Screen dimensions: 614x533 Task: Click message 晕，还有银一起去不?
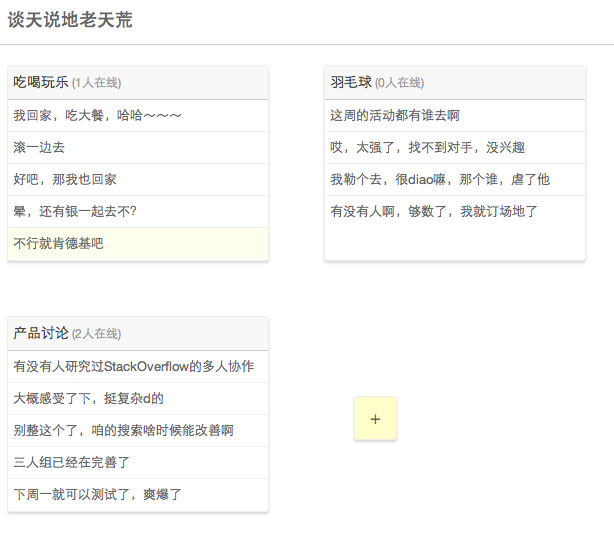[x=75, y=212]
